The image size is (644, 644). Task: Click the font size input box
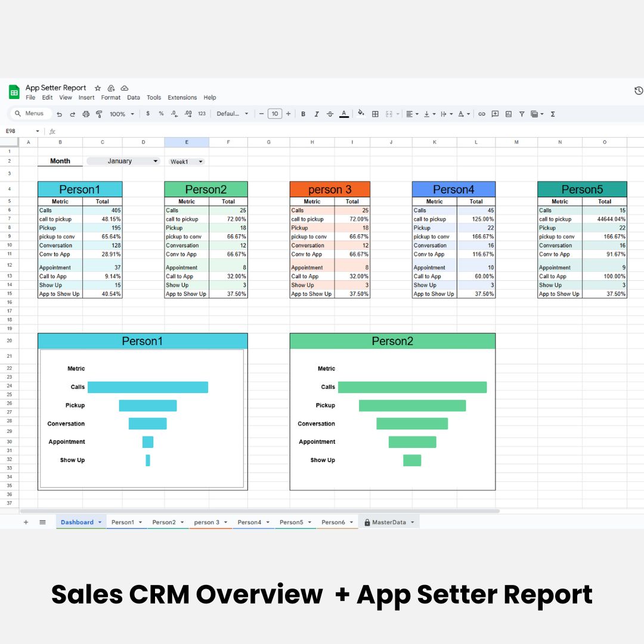[274, 114]
